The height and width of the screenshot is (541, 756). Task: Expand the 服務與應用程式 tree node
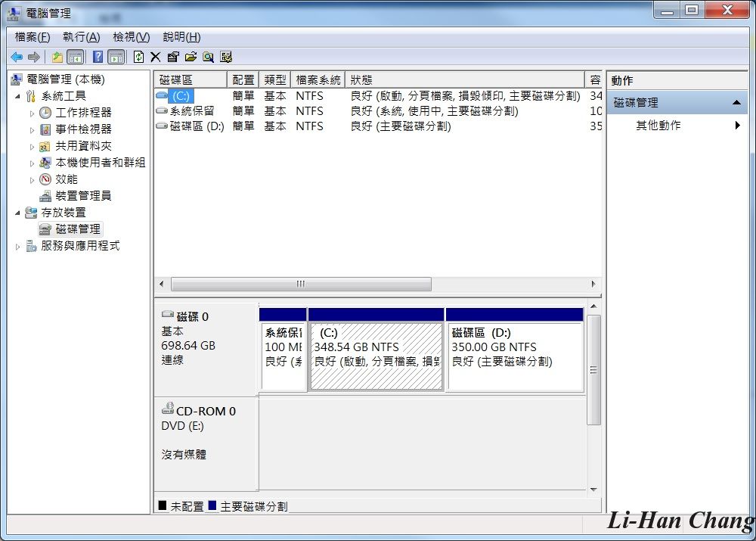click(x=18, y=247)
